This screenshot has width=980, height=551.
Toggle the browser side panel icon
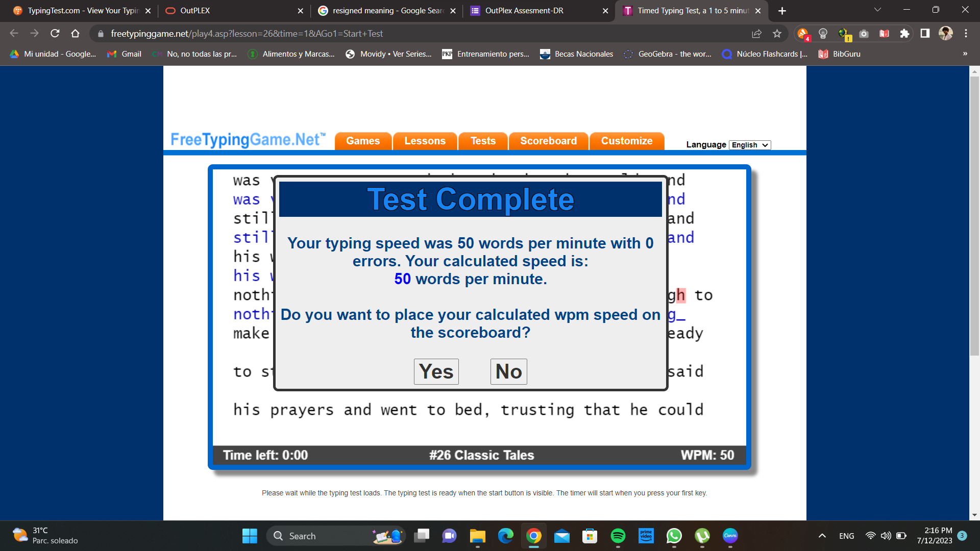tap(925, 34)
